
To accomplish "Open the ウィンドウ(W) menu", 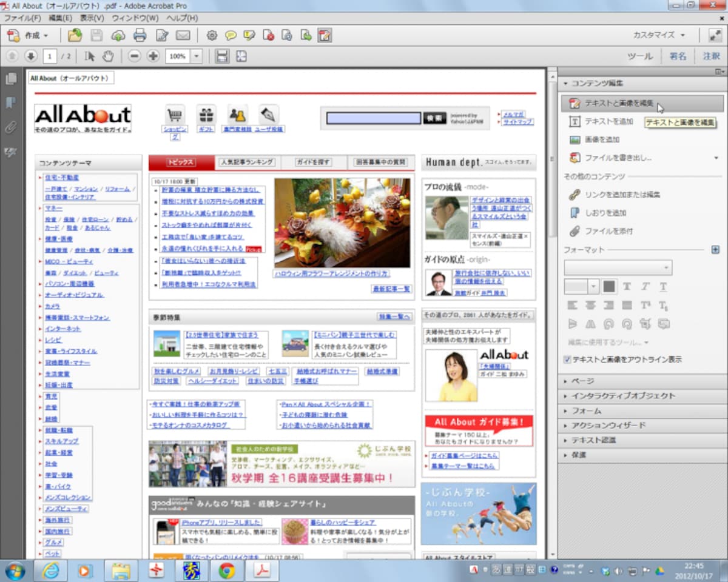I will click(x=136, y=18).
